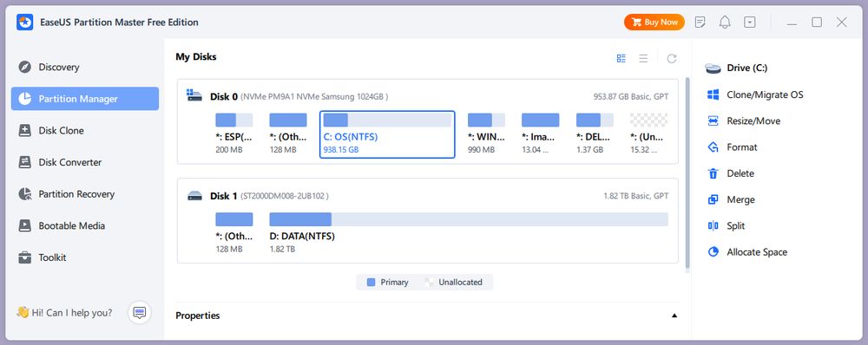This screenshot has width=868, height=345.
Task: Expand the Properties panel
Action: click(674, 316)
